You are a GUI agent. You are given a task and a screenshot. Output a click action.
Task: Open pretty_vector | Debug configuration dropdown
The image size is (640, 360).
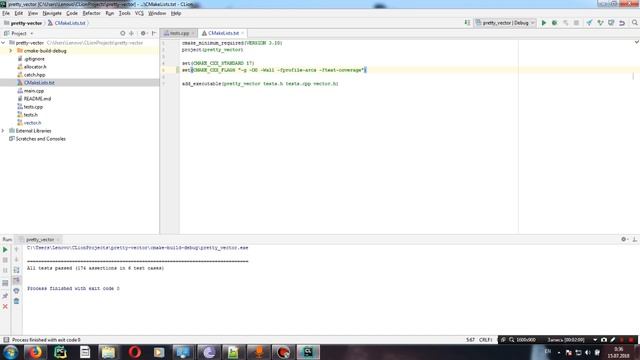[x=505, y=23]
